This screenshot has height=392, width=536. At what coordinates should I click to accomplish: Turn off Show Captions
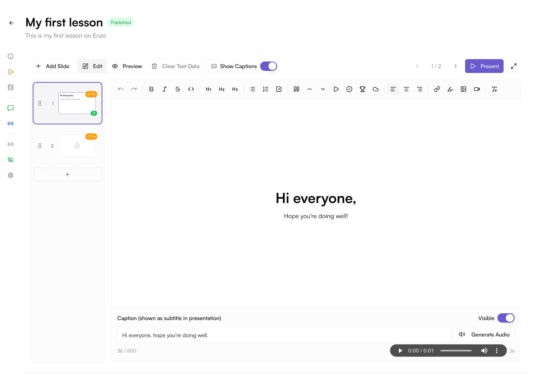pyautogui.click(x=269, y=66)
